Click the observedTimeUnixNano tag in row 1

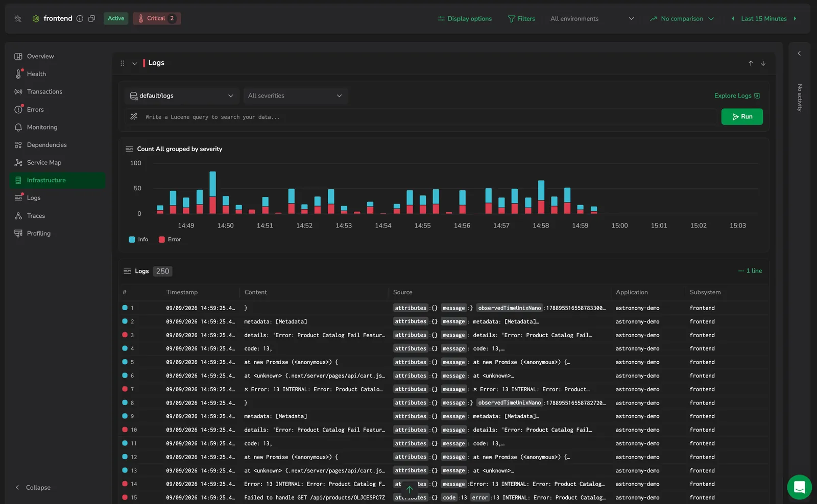(x=510, y=308)
